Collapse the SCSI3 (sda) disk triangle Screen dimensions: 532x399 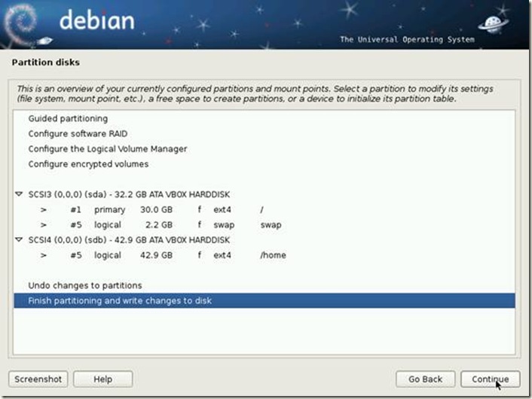pos(19,194)
